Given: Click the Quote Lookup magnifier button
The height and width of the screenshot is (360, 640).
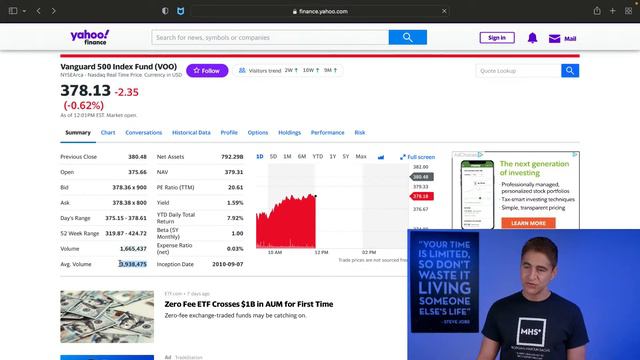Looking at the screenshot, I should 570,71.
